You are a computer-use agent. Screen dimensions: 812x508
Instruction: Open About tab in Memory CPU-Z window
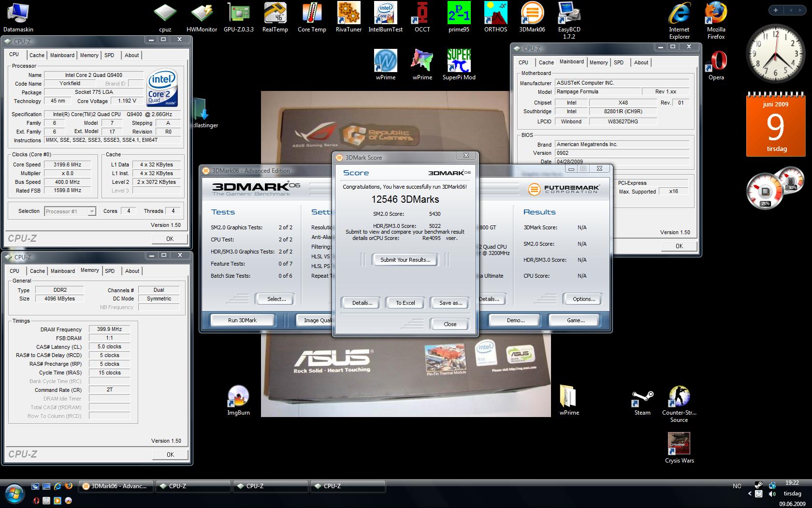(132, 271)
